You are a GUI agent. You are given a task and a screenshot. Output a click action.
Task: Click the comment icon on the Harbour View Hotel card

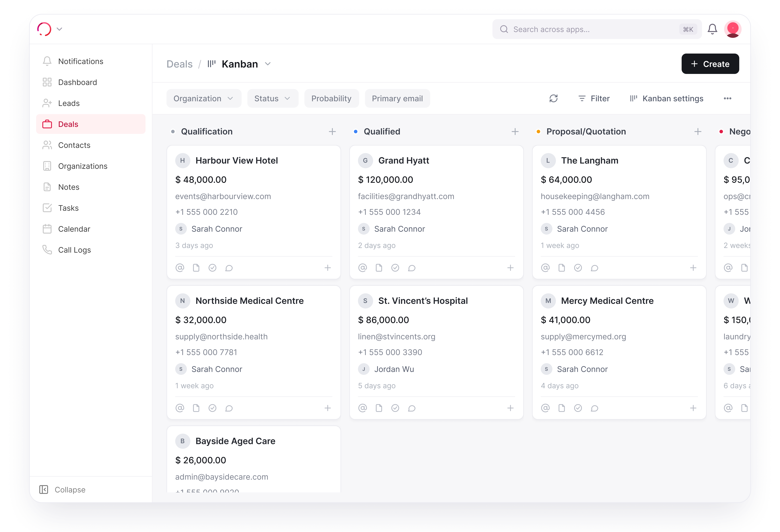[x=229, y=268]
